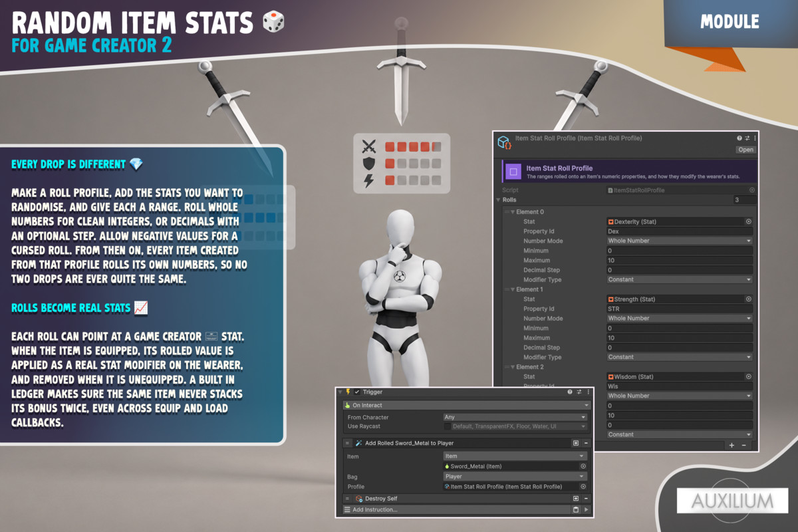Open object picker for the Profile field
The width and height of the screenshot is (798, 532).
[x=583, y=487]
